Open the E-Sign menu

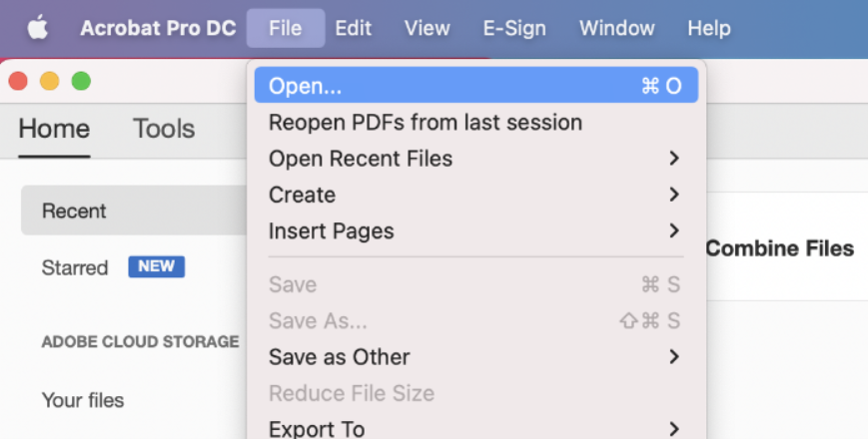(x=514, y=28)
